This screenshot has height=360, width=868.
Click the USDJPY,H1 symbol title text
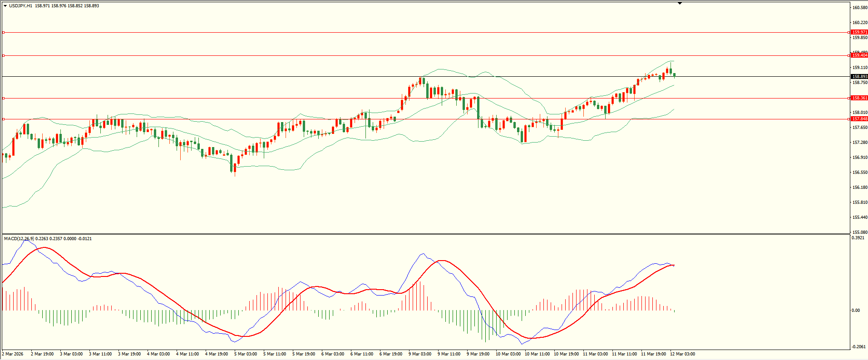coord(20,6)
